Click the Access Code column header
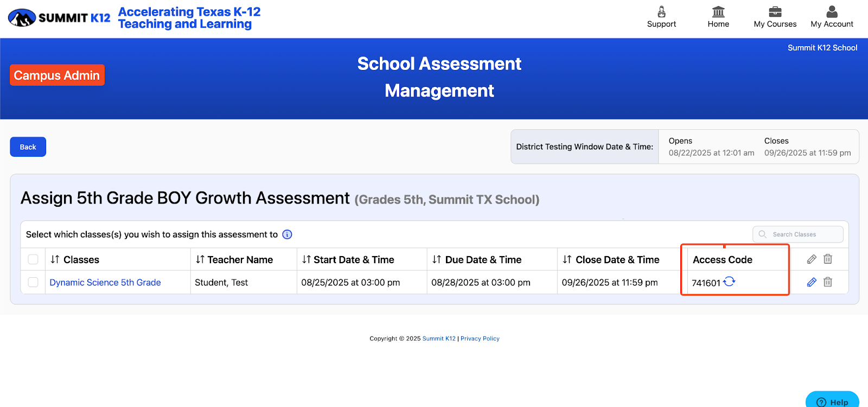This screenshot has height=407, width=868. (723, 259)
